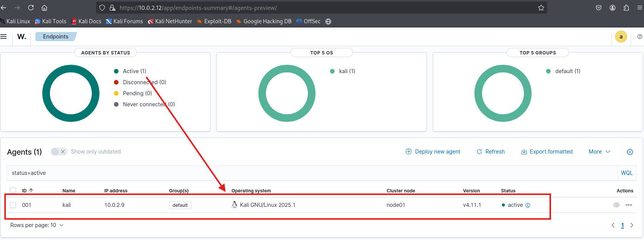Click the active status info icon

click(528, 205)
